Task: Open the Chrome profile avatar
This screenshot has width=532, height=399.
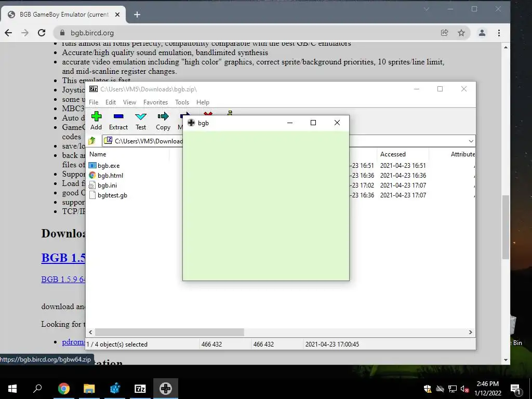Action: point(482,33)
